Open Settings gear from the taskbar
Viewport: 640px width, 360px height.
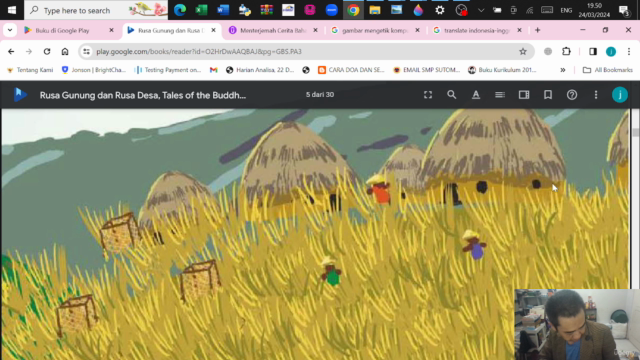(440, 10)
